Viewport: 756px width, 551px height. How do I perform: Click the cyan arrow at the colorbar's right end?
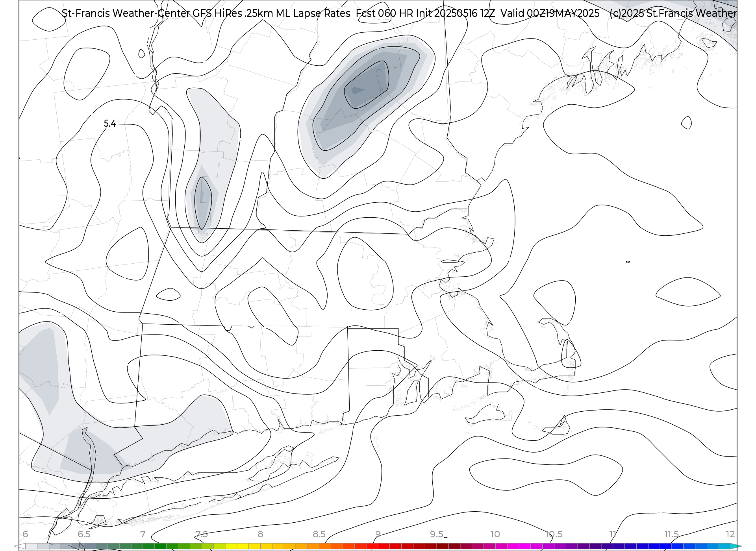click(734, 546)
